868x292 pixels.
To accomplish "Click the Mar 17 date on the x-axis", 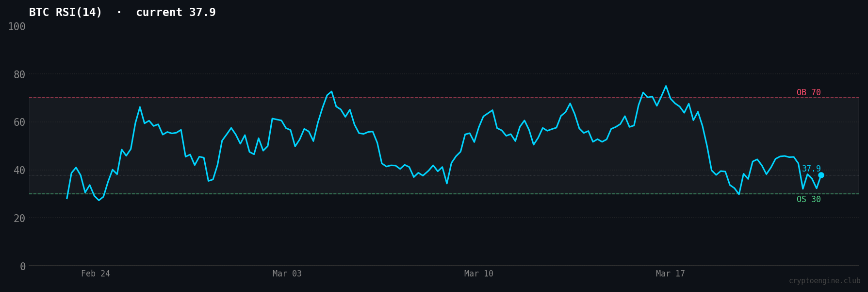I will [x=670, y=274].
